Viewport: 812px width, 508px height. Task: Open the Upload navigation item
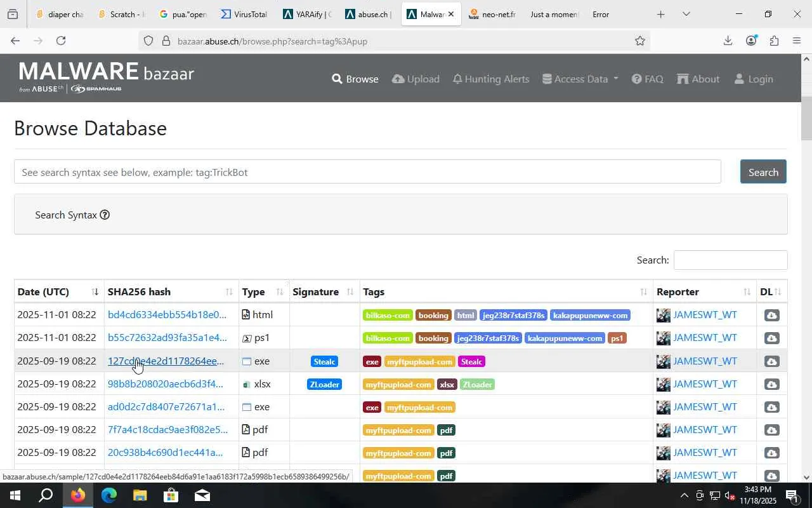click(416, 79)
